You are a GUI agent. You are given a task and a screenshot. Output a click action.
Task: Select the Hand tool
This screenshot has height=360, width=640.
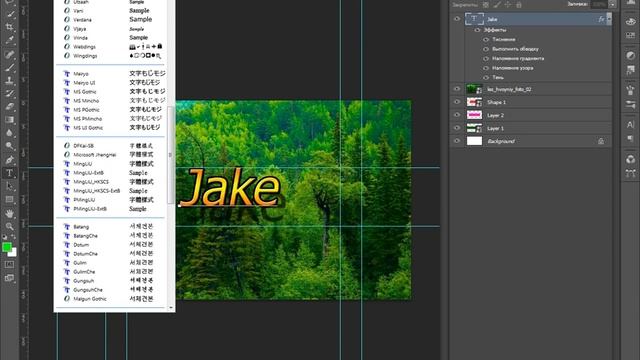click(x=10, y=213)
